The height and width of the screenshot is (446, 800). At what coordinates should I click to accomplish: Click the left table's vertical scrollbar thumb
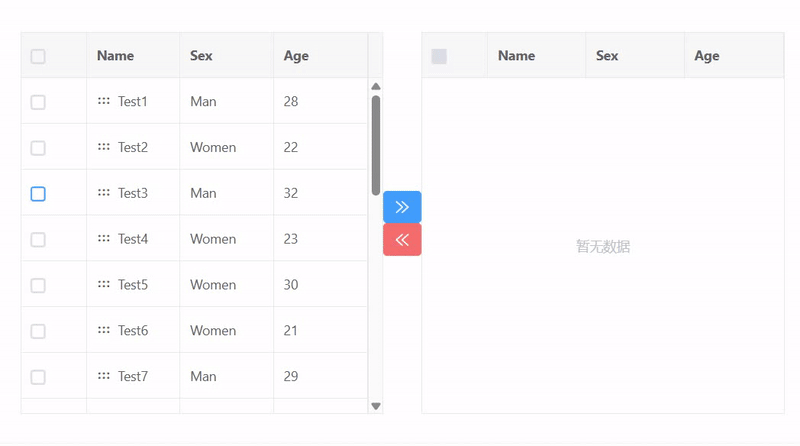tap(376, 144)
